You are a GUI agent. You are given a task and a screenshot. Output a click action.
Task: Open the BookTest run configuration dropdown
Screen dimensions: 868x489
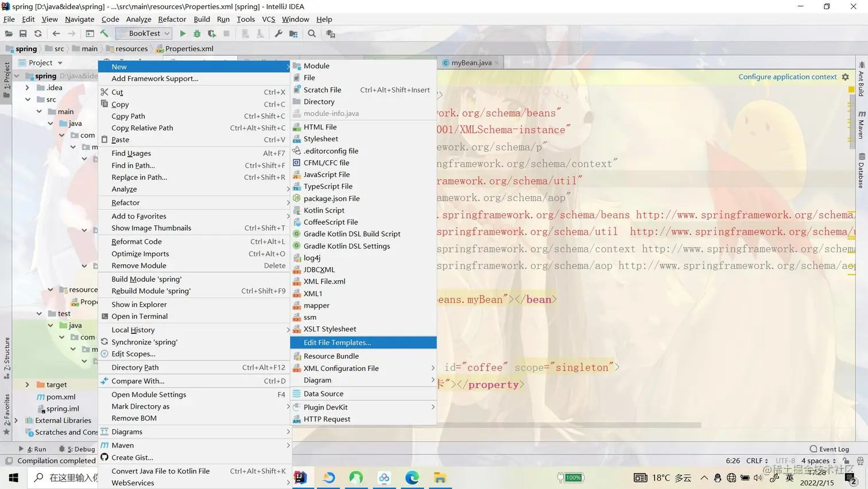tap(144, 34)
